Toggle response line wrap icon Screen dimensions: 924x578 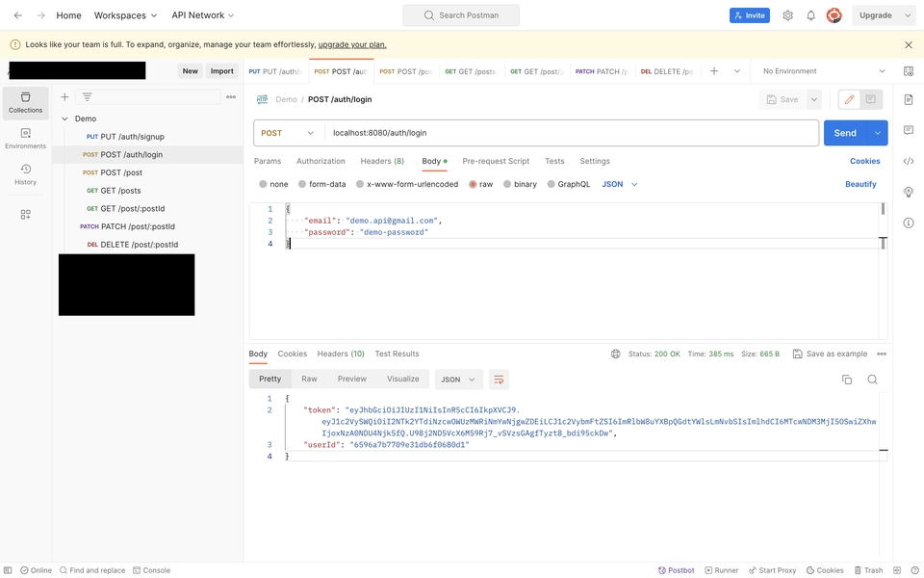click(x=499, y=380)
